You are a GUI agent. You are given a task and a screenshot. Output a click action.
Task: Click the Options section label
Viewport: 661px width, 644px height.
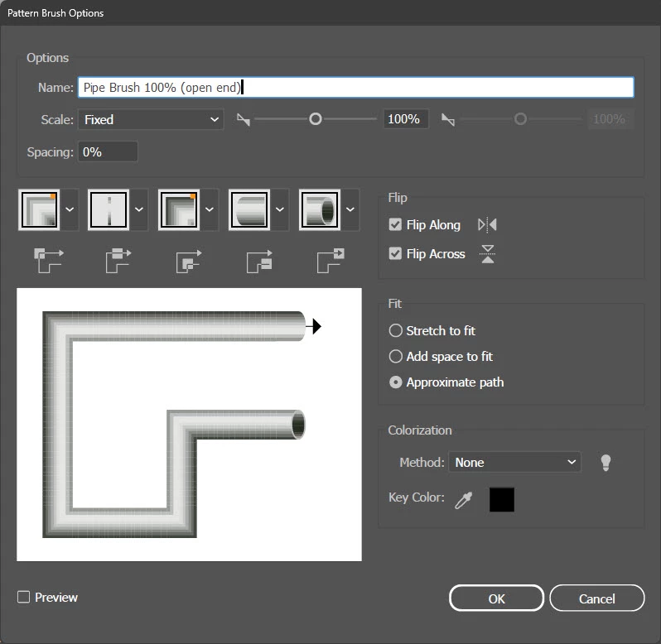click(x=48, y=58)
